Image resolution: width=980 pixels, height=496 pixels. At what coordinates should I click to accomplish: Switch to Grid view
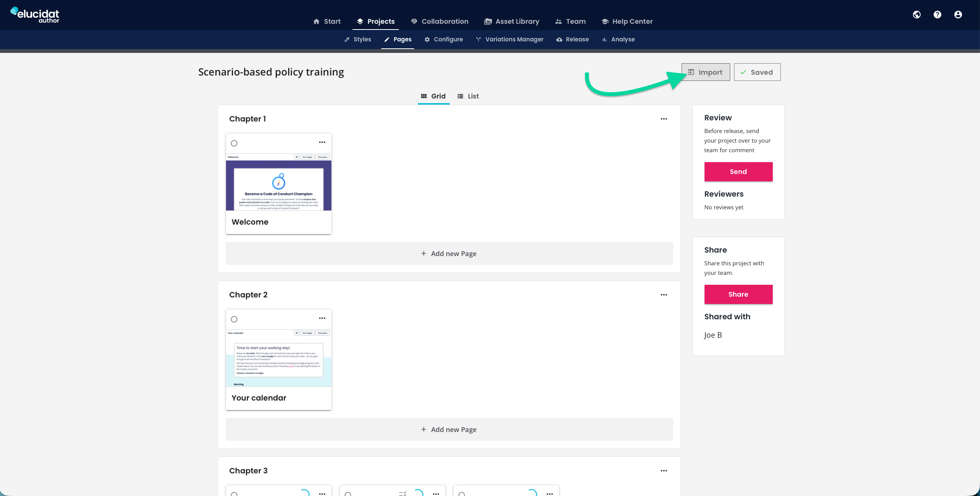click(x=433, y=96)
